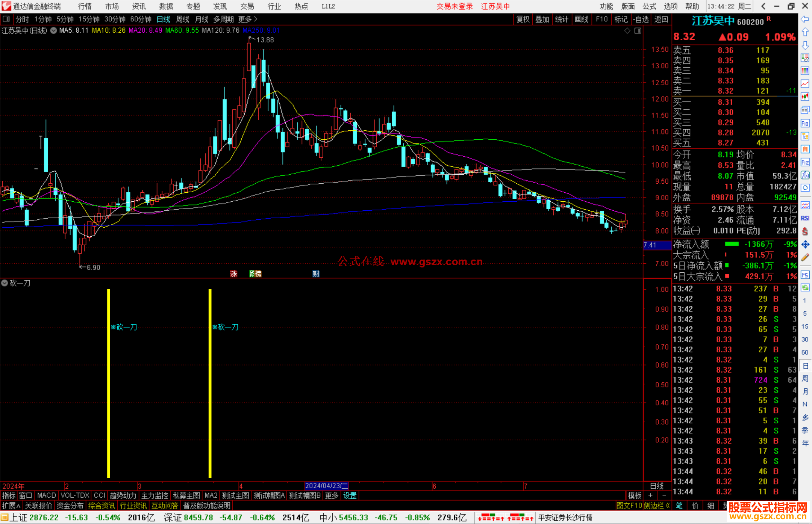Open the 公式 menu
Viewport: 812px width, 524px height.
pos(649,6)
